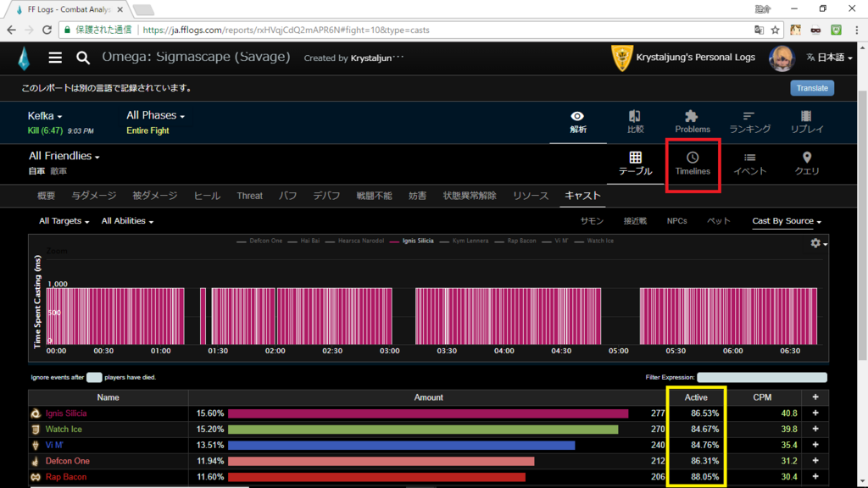Image resolution: width=868 pixels, height=488 pixels.
Task: Toggle the ペット filter
Action: pos(719,221)
